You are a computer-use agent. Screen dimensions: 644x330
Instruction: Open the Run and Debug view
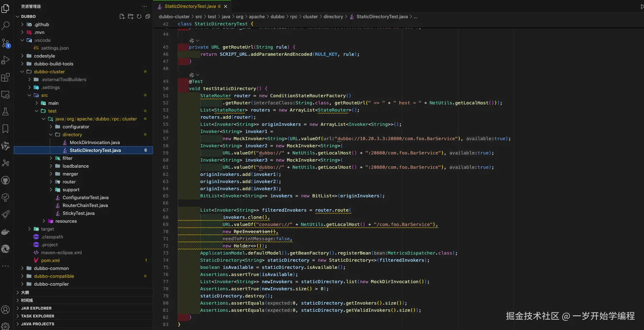pos(5,60)
